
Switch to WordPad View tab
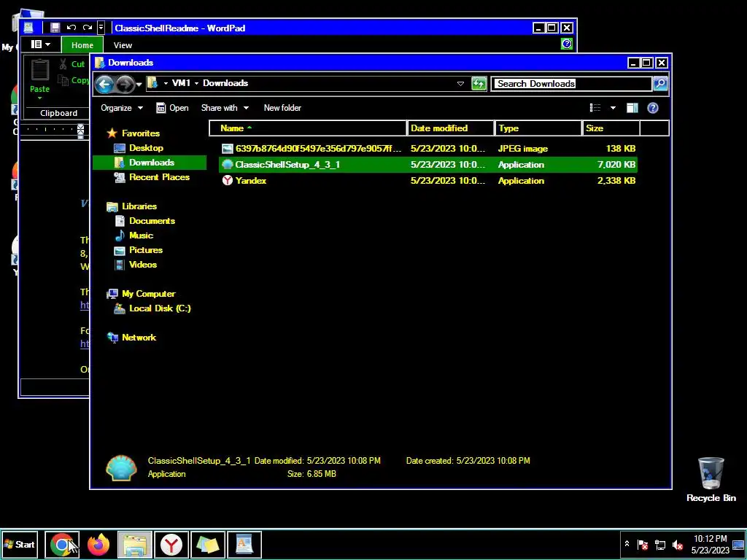pyautogui.click(x=123, y=45)
